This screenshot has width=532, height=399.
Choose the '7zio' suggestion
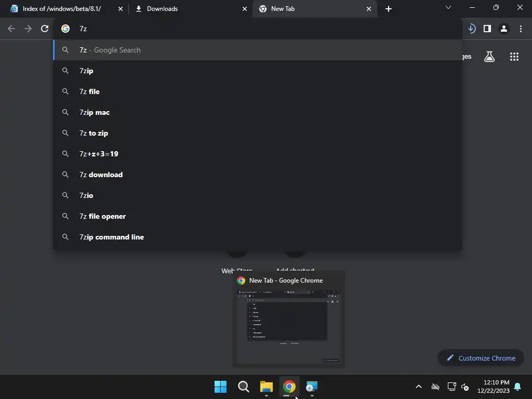click(258, 195)
